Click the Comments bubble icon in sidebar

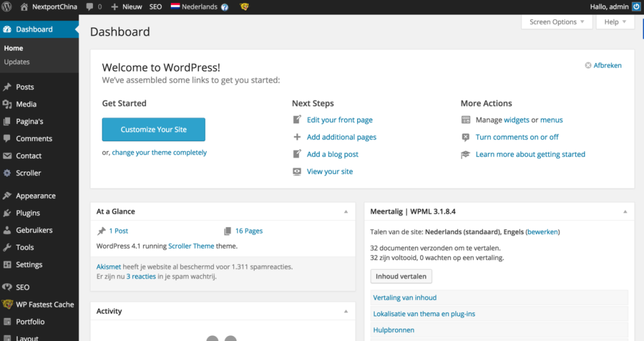point(7,138)
